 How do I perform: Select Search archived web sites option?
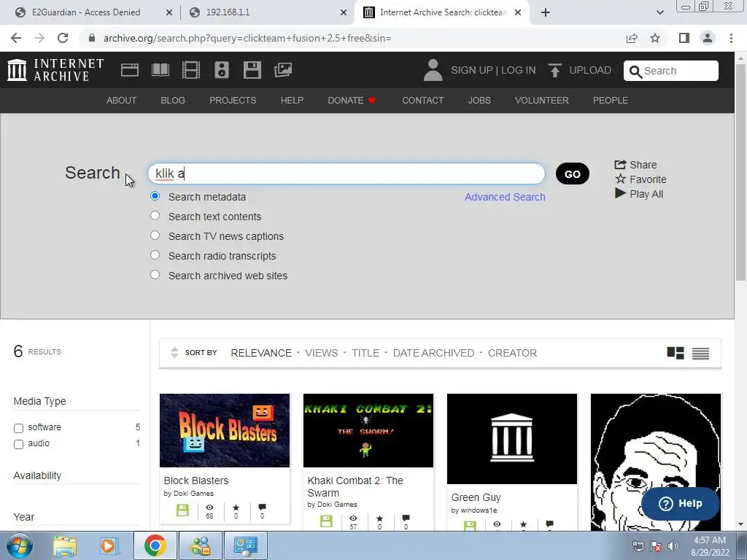click(155, 275)
